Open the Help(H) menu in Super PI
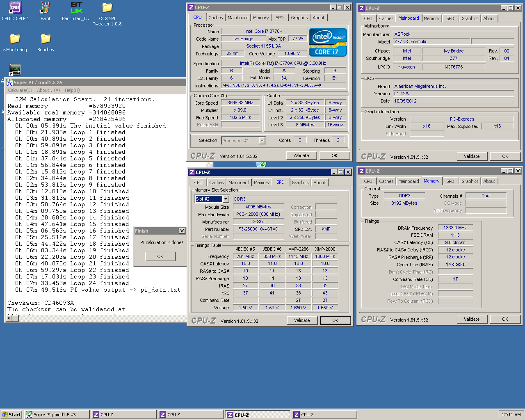This screenshot has width=525, height=420. 72,90
